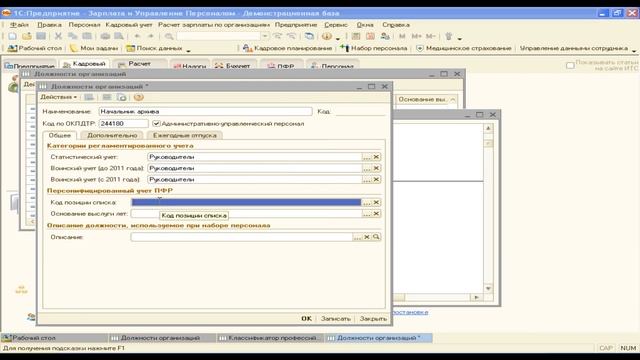Click the Calculator toolbar icon
Viewport: 640px width, 360px height.
(x=356, y=36)
